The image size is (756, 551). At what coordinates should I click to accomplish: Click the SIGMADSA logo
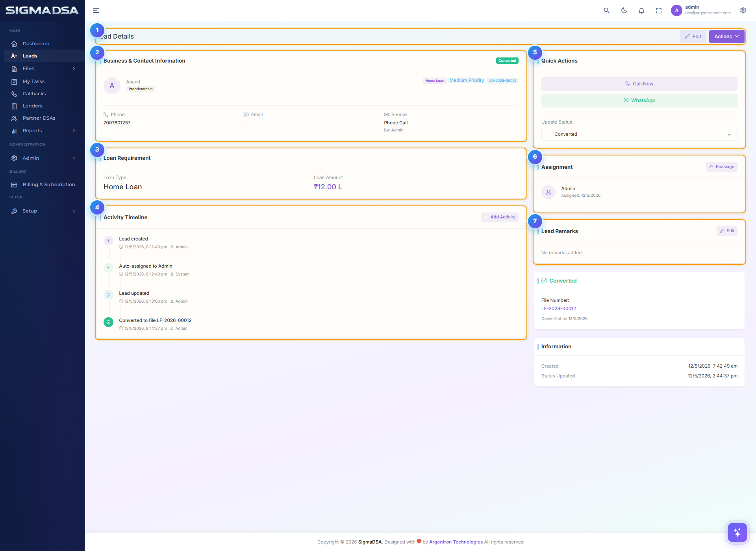[x=42, y=11]
